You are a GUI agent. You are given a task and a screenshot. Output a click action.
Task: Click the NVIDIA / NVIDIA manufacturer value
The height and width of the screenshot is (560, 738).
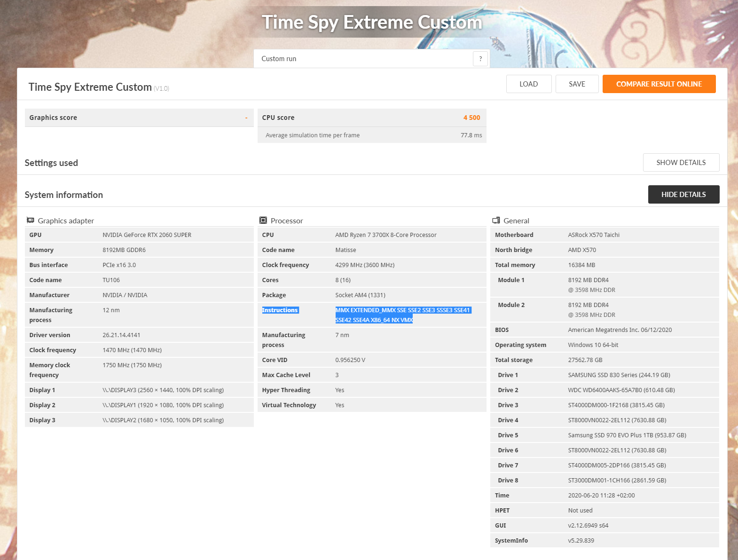pos(125,295)
